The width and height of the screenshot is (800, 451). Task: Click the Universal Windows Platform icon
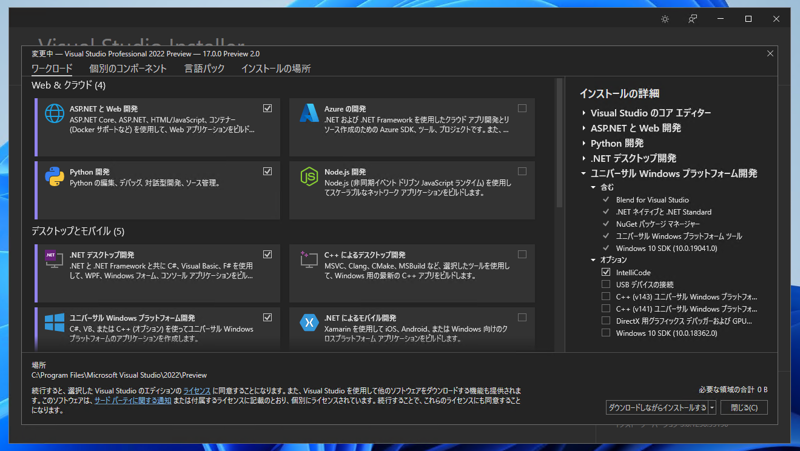(x=54, y=323)
